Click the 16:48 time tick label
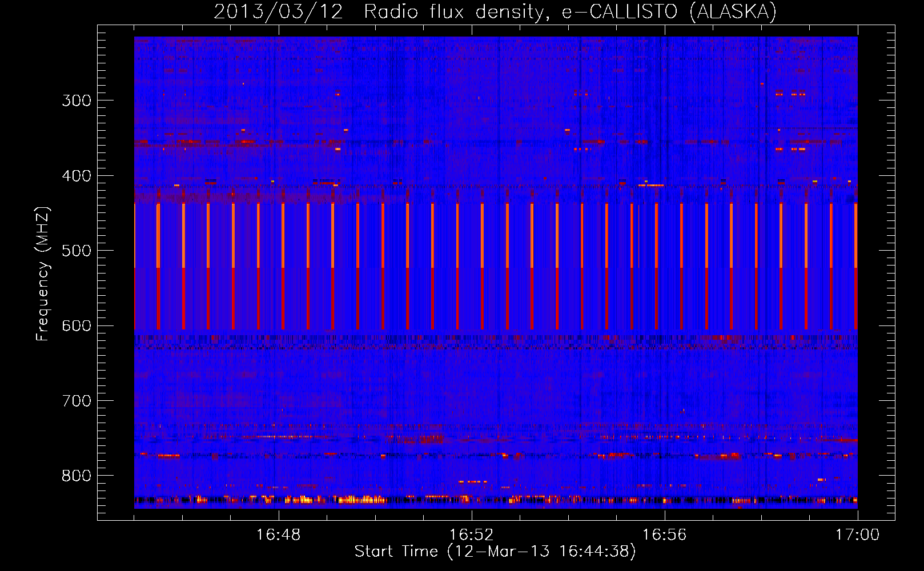Image resolution: width=924 pixels, height=571 pixels. 278,534
